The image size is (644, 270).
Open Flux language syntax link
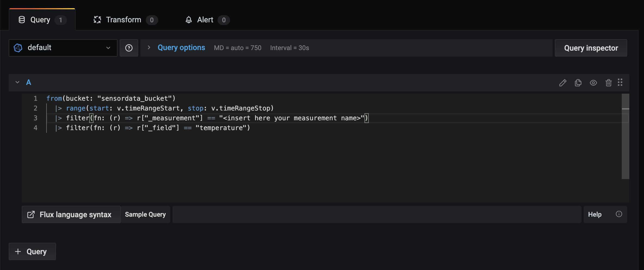point(71,214)
